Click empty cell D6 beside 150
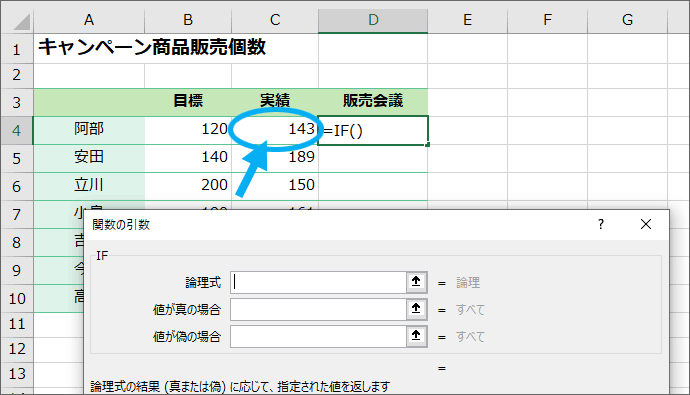Viewport: 690px width, 395px height. click(373, 187)
